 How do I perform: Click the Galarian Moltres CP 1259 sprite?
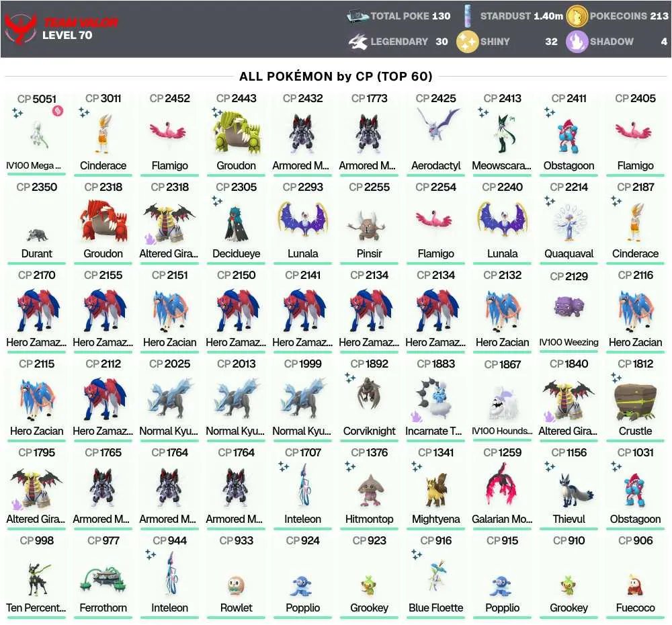tap(502, 485)
